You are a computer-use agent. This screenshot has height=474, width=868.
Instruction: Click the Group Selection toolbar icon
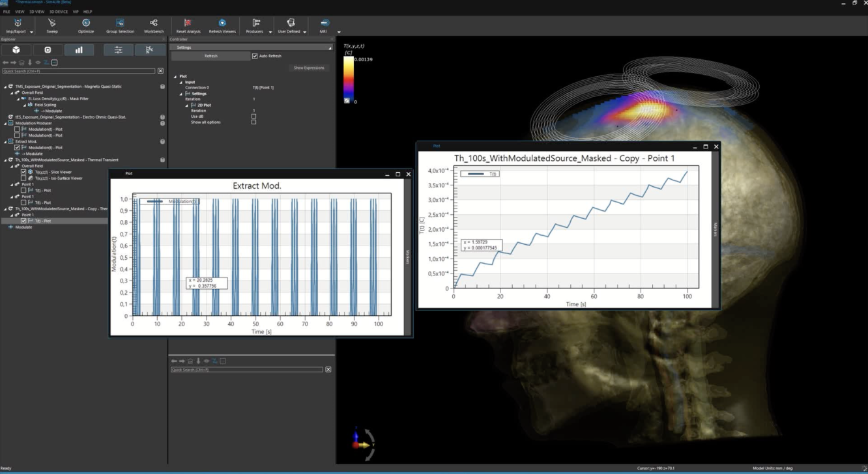(x=120, y=26)
